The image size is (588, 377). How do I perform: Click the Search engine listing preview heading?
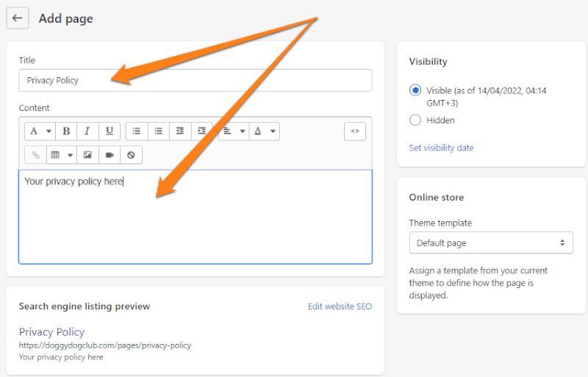[x=85, y=306]
